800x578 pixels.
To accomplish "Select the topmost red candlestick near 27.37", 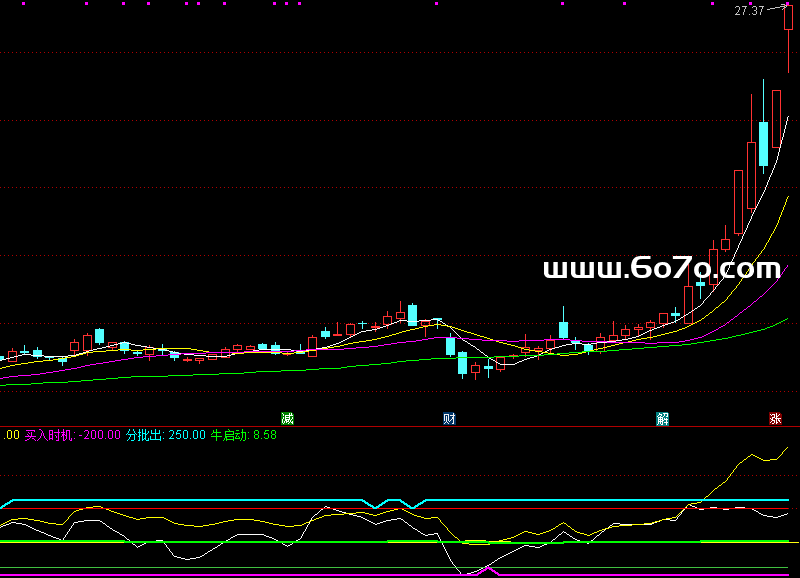I will (x=788, y=24).
